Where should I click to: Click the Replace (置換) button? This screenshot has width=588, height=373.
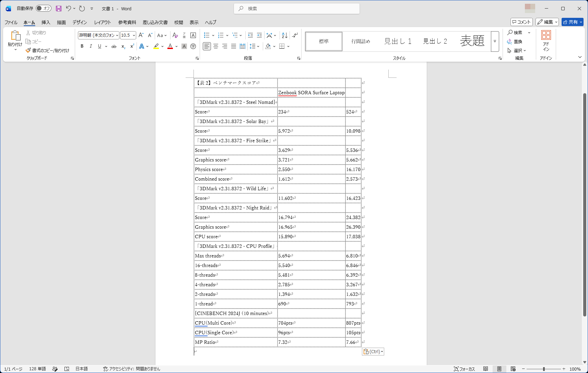515,41
